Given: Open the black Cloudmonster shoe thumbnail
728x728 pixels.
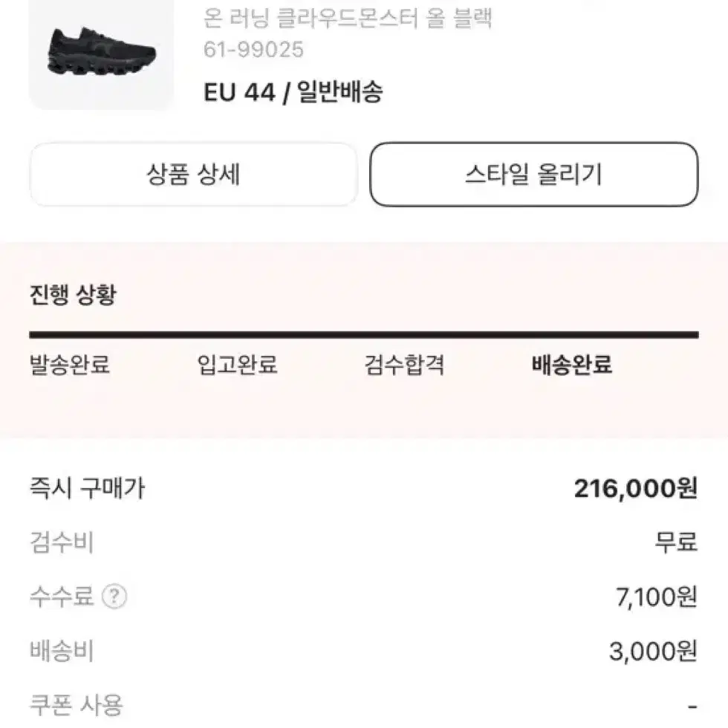Looking at the screenshot, I should (101, 53).
